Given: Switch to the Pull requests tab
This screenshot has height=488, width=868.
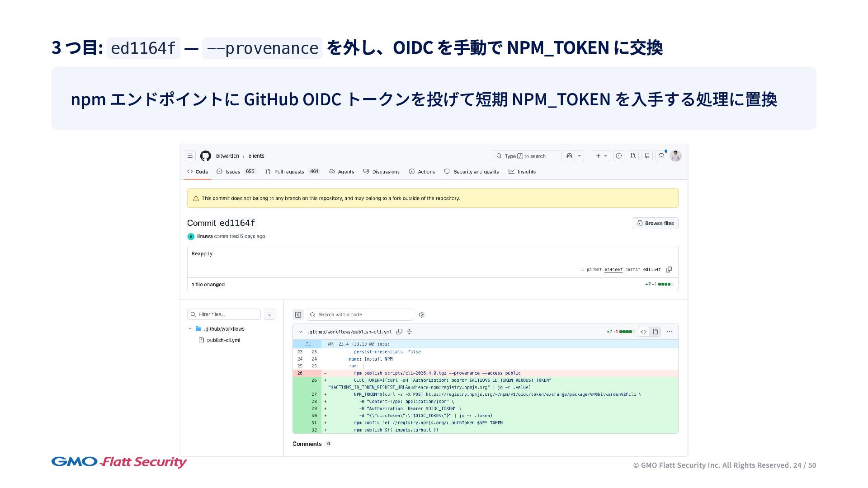Looking at the screenshot, I should coord(289,172).
